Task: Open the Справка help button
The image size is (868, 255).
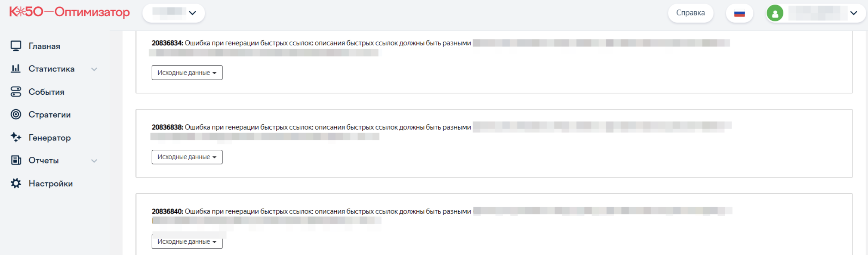Action: pos(690,13)
